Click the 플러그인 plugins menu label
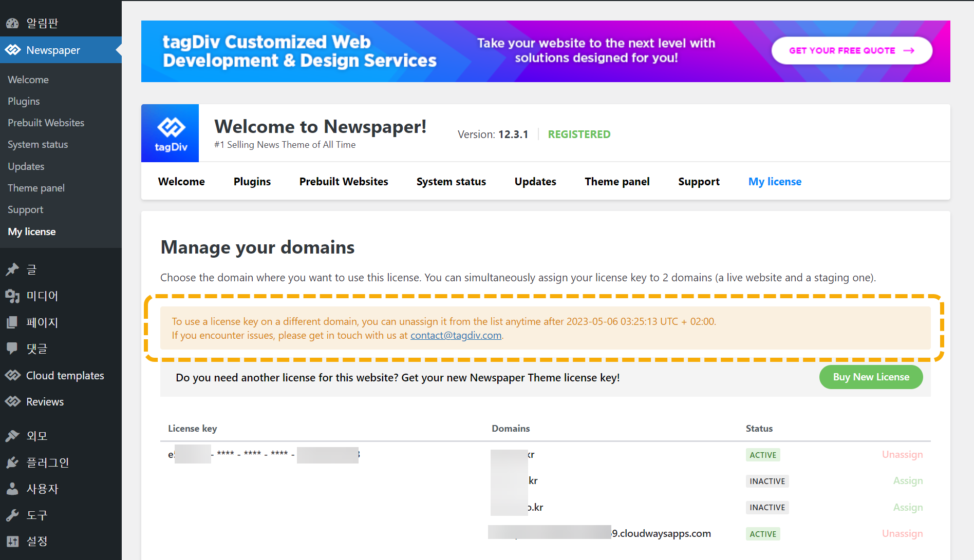Screen dimensions: 974x560 [x=48, y=462]
